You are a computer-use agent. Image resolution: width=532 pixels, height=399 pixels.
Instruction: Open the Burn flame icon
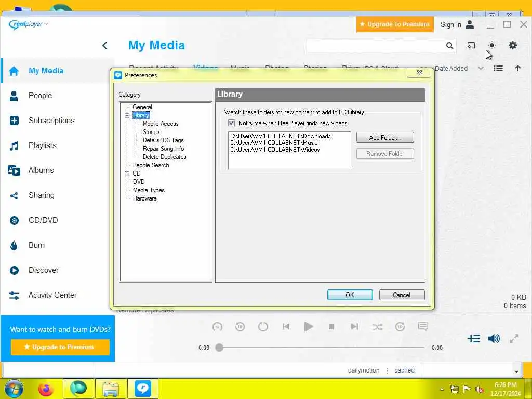point(14,245)
